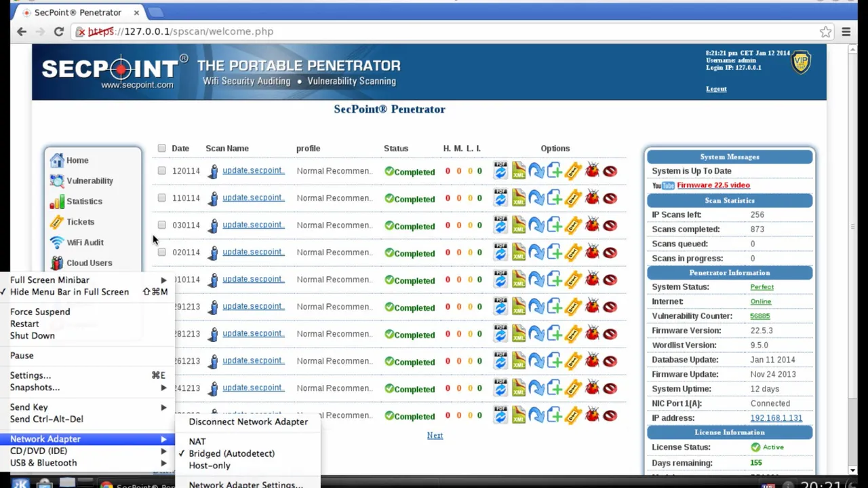Close the SecPoint Penetrator browser tab
The image size is (868, 488).
tap(136, 12)
